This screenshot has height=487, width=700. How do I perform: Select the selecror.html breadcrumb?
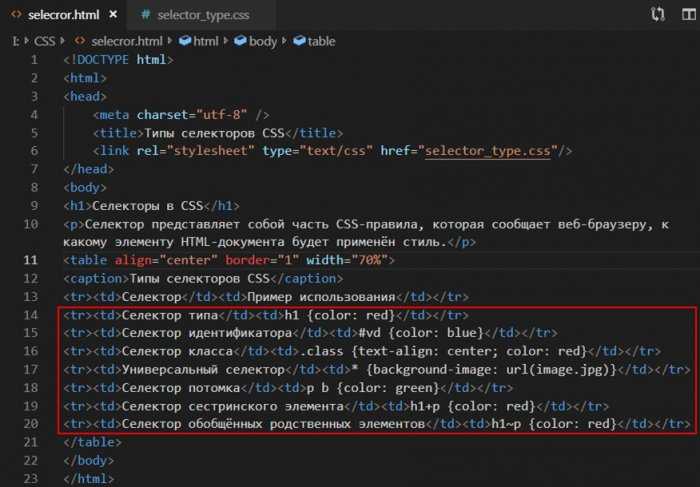[127, 41]
